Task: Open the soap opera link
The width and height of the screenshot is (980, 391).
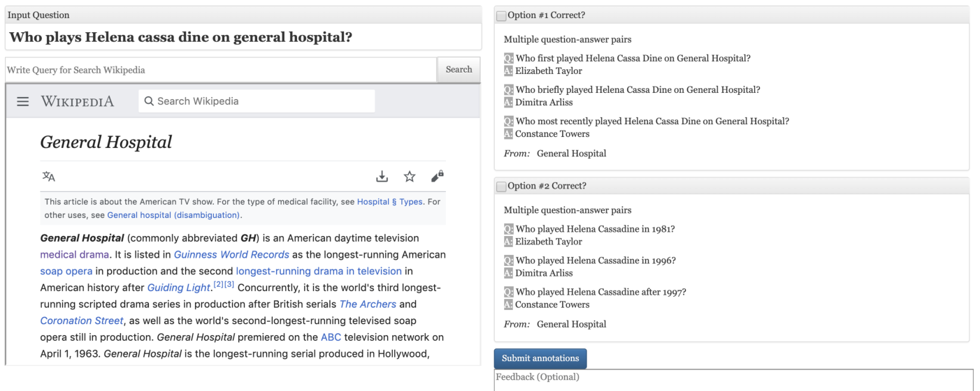Action: pyautogui.click(x=66, y=271)
